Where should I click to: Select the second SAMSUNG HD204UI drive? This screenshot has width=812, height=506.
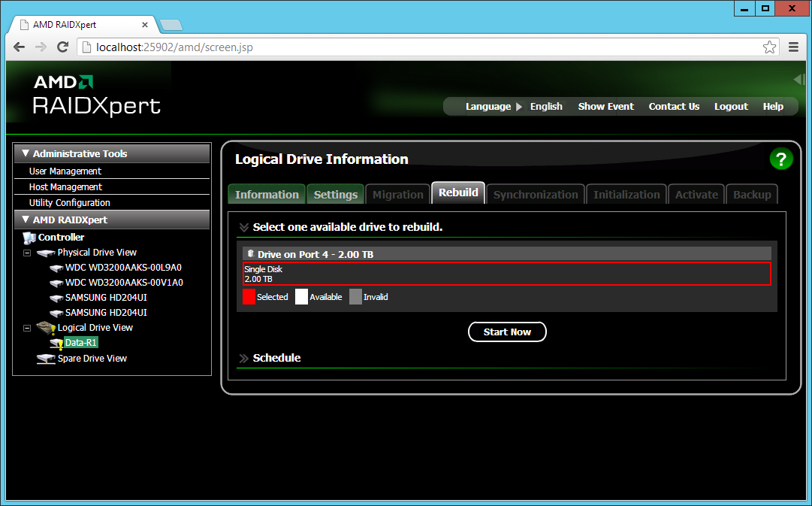[106, 313]
